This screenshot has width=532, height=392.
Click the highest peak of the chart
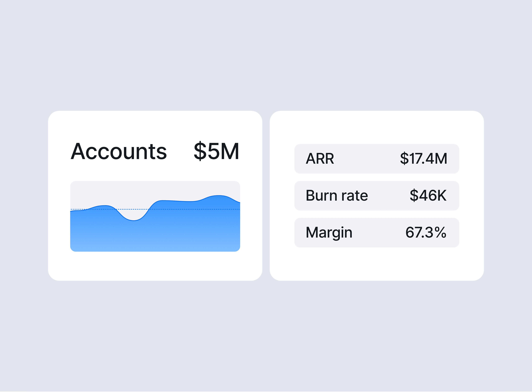point(218,196)
